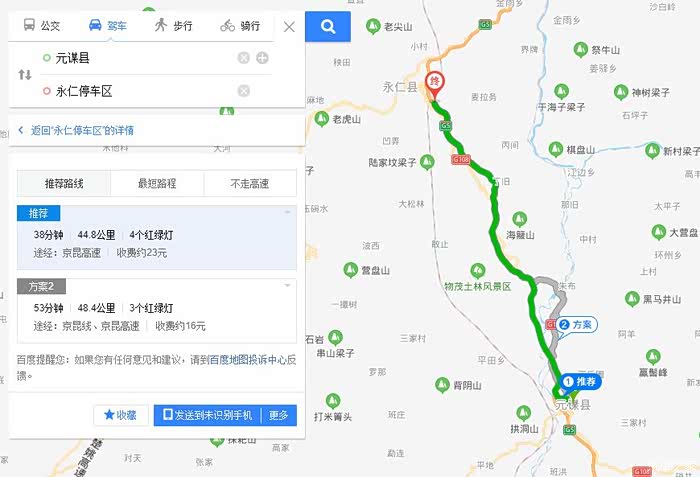Image resolution: width=700 pixels, height=477 pixels.
Task: Switch to 步行 walking mode
Action: 174,25
